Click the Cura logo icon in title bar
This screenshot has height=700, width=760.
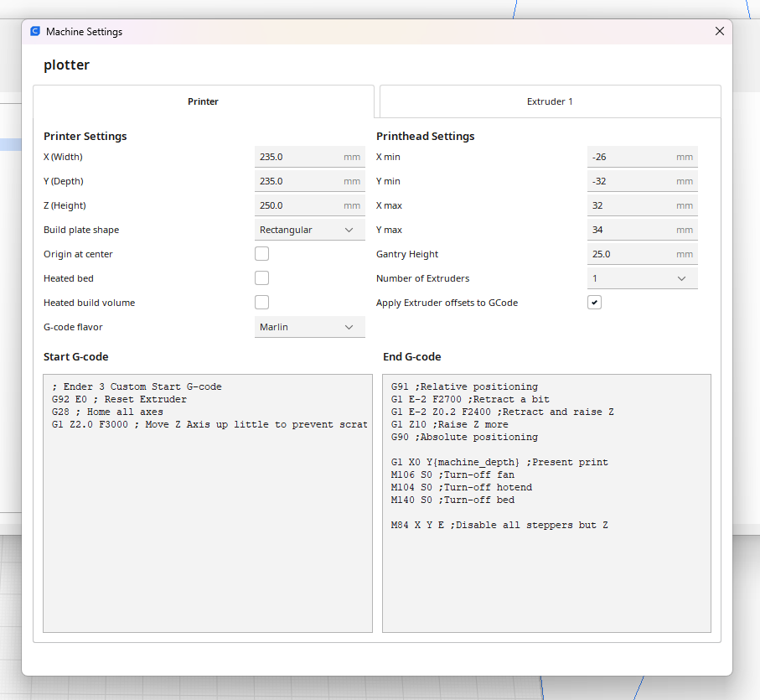coord(35,31)
